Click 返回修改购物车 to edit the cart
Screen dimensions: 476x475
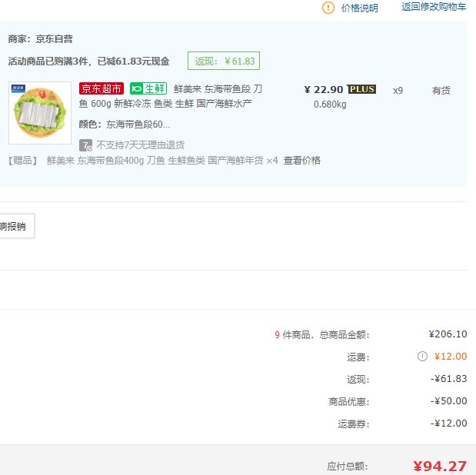[434, 7]
